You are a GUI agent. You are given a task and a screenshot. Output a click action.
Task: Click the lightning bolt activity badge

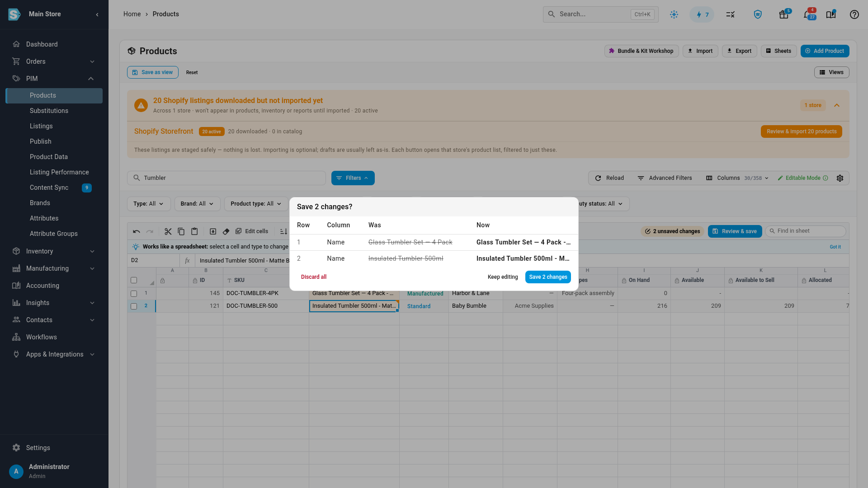[x=702, y=14]
